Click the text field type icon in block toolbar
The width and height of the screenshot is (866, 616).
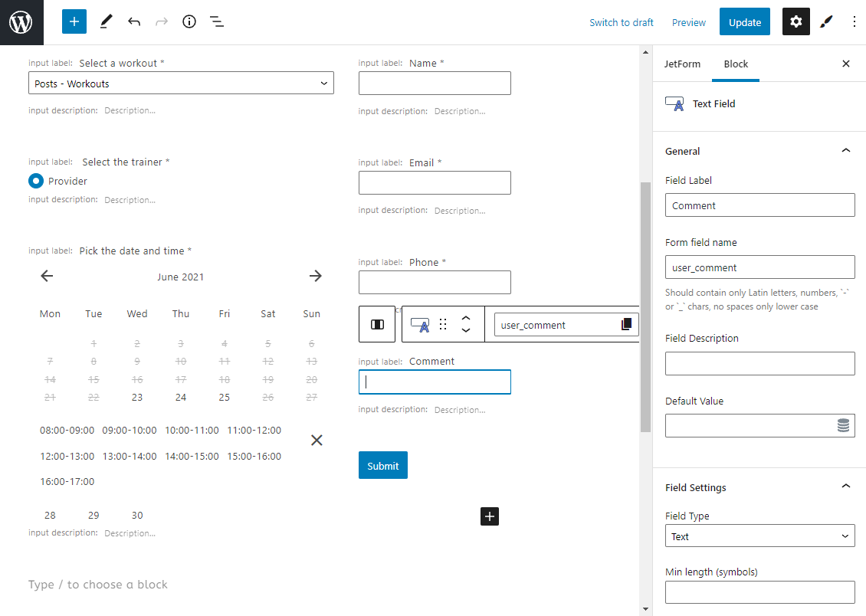click(420, 325)
